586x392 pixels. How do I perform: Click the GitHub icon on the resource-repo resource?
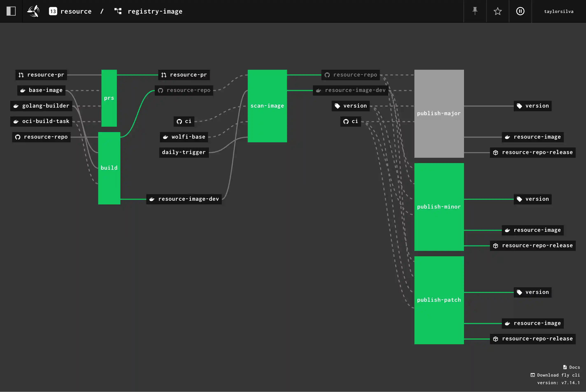coord(17,137)
